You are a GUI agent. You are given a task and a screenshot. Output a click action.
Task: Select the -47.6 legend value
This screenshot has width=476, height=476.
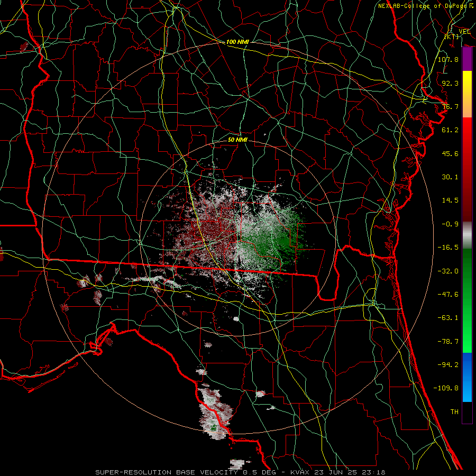coord(448,295)
